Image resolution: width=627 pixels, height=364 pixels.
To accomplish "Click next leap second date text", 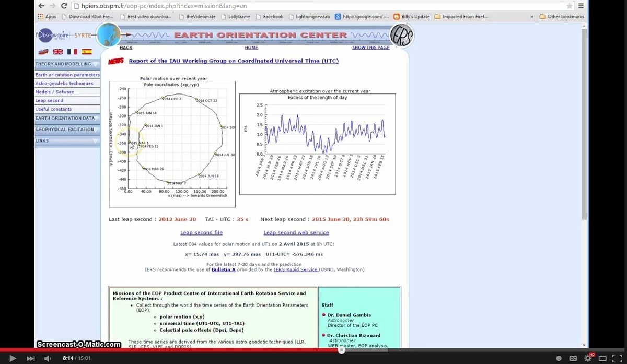I will [x=351, y=219].
